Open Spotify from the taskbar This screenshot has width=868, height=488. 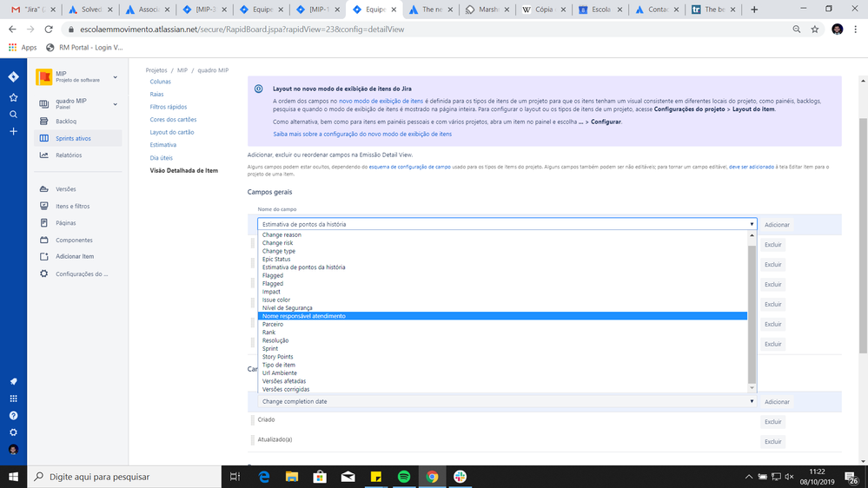coord(404,477)
